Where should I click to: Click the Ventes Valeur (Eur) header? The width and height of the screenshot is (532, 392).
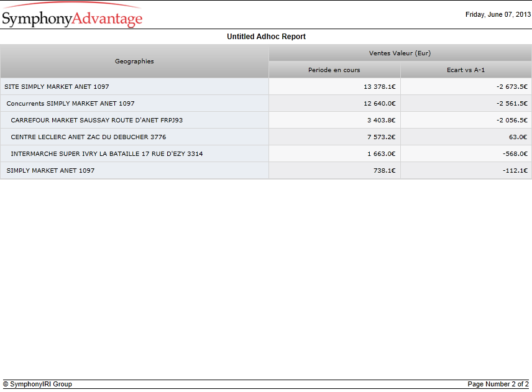400,53
